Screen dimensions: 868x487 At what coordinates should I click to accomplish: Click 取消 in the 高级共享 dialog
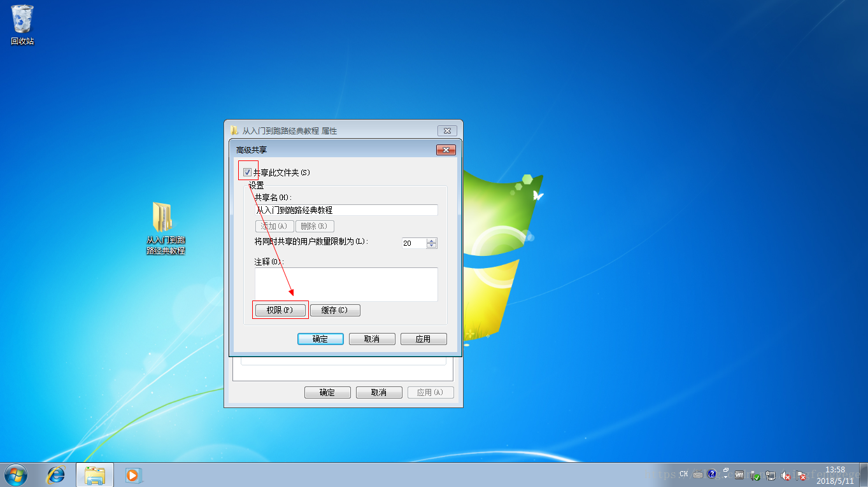[x=372, y=339]
